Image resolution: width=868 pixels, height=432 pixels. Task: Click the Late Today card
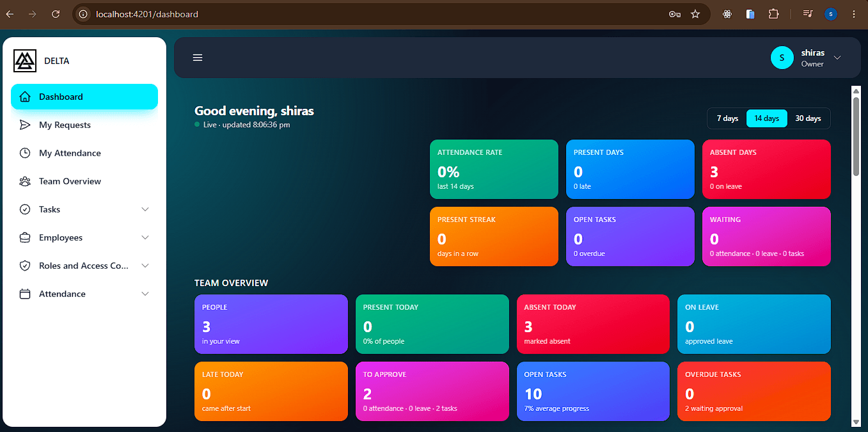pos(271,391)
